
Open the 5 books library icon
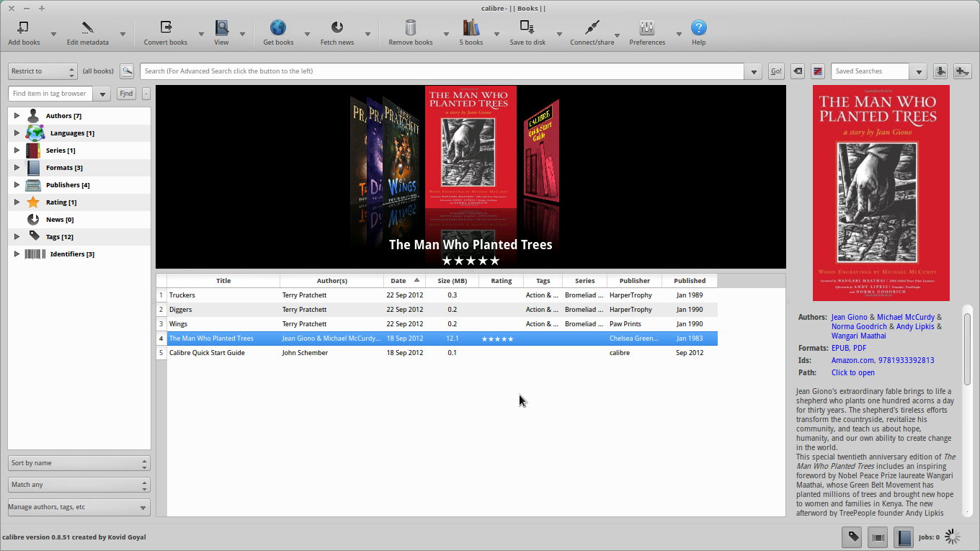coord(471,28)
